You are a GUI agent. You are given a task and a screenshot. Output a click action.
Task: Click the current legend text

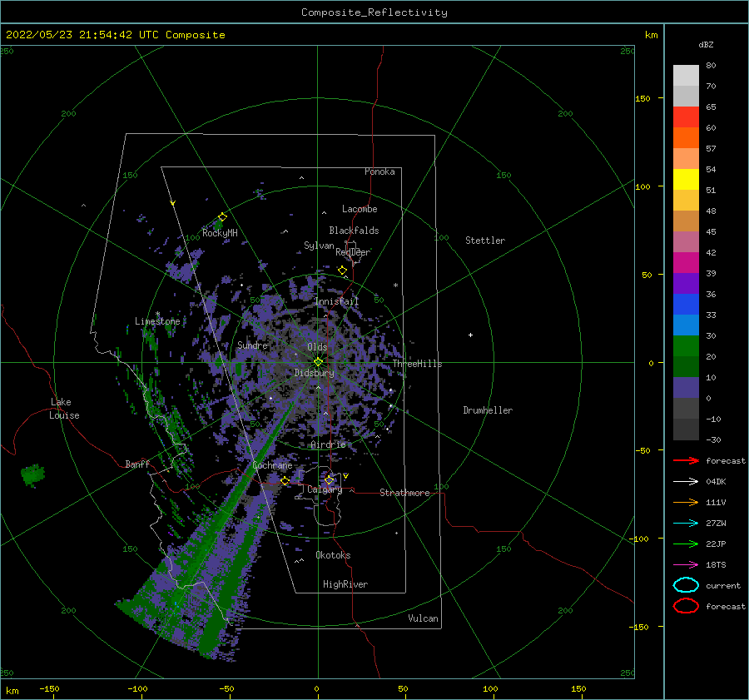click(x=723, y=586)
